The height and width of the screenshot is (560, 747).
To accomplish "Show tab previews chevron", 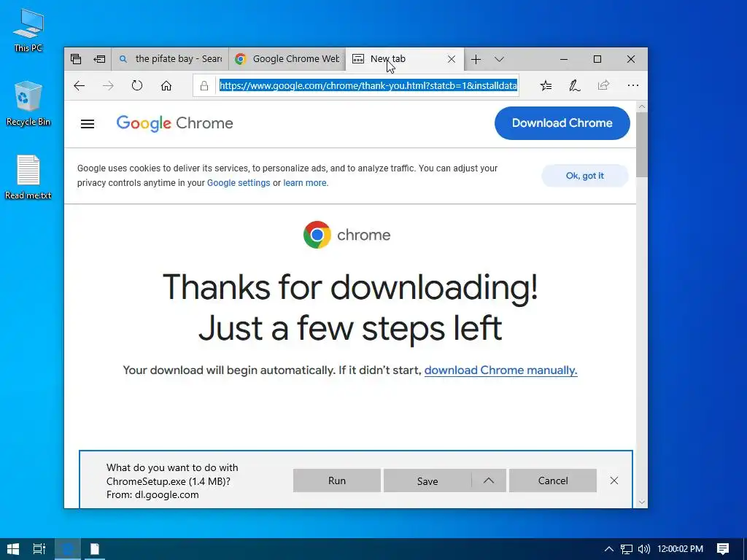I will coord(499,59).
